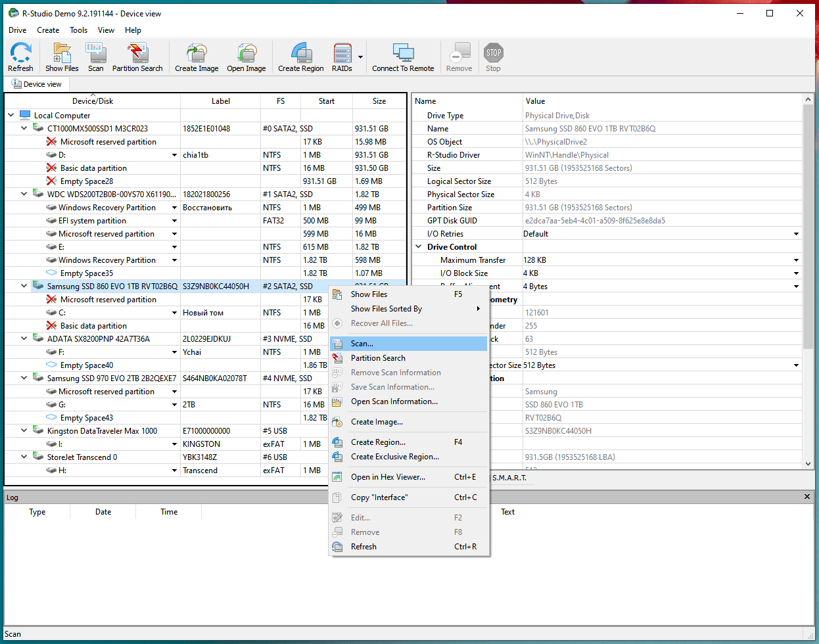Image resolution: width=819 pixels, height=644 pixels.
Task: Open the Tools menu
Action: pyautogui.click(x=78, y=30)
